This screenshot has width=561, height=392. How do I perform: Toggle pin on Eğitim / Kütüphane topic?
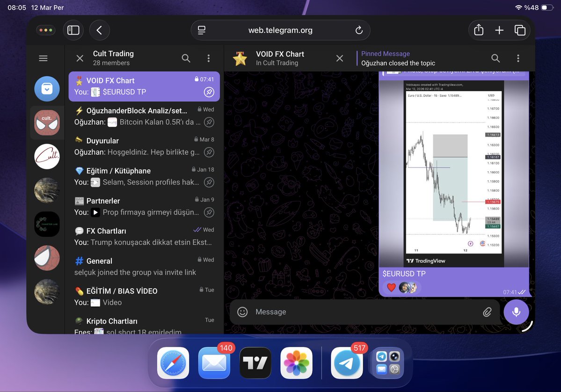pos(209,182)
